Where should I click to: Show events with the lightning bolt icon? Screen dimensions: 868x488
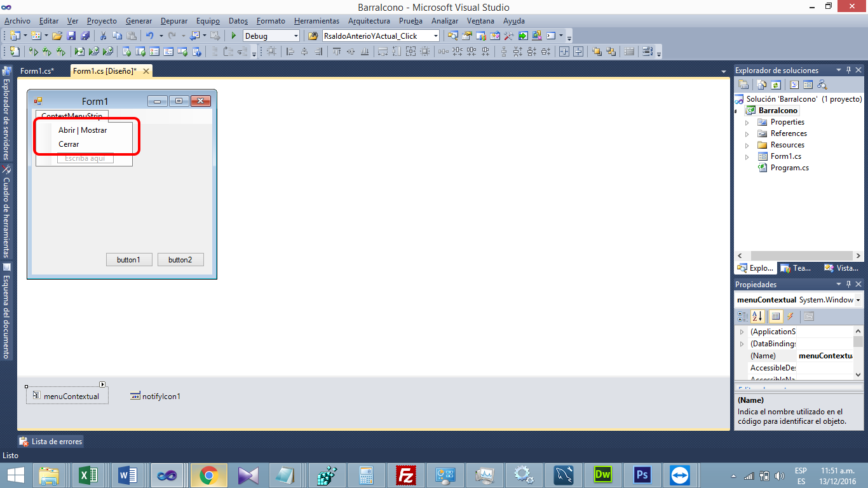point(790,316)
